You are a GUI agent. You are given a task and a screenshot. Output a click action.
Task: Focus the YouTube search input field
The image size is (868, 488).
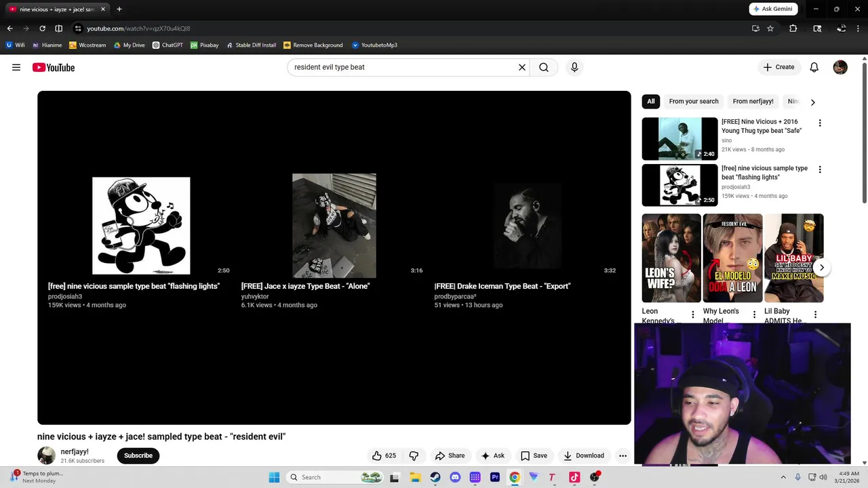[403, 67]
